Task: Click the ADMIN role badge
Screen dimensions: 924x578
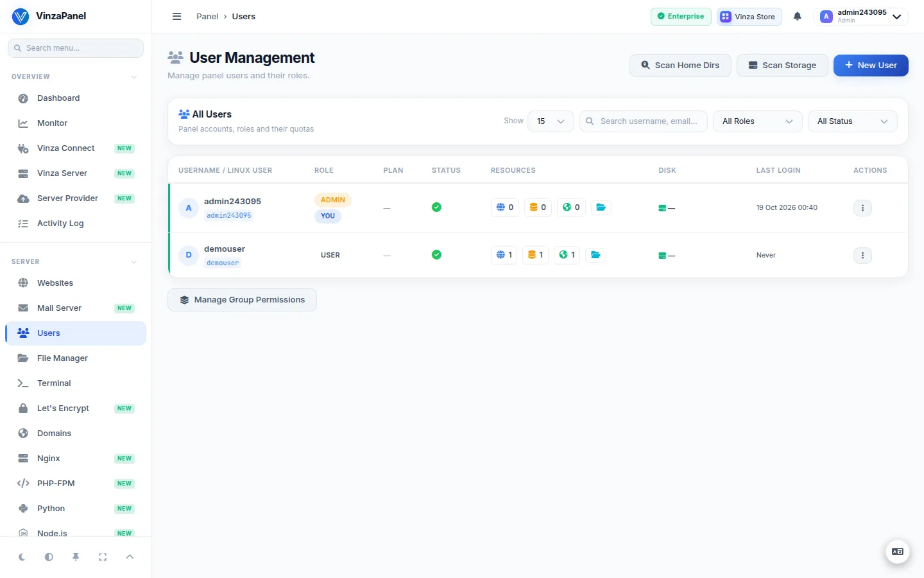Action: (333, 200)
